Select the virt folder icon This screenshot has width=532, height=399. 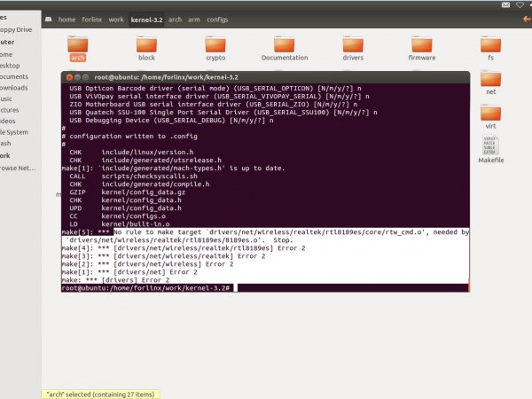pyautogui.click(x=490, y=118)
